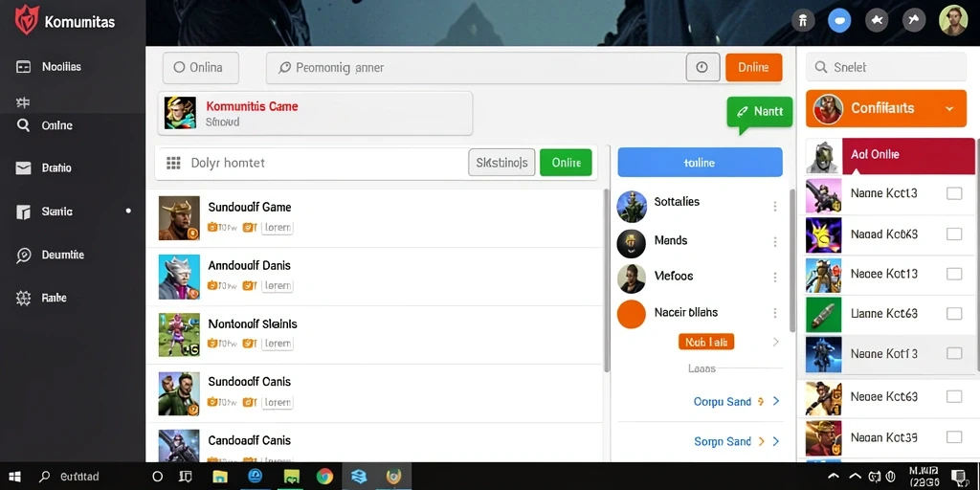
Task: Click the Komunitas shield logo
Action: pyautogui.click(x=26, y=21)
